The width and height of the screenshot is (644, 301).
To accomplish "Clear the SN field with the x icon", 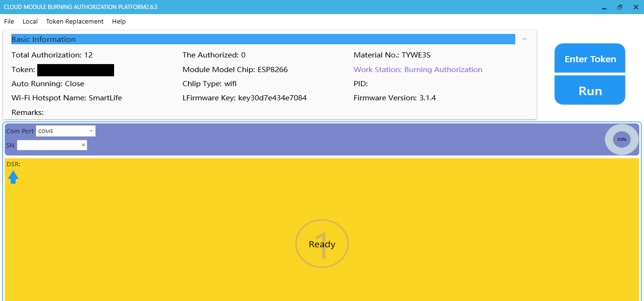I will point(83,145).
